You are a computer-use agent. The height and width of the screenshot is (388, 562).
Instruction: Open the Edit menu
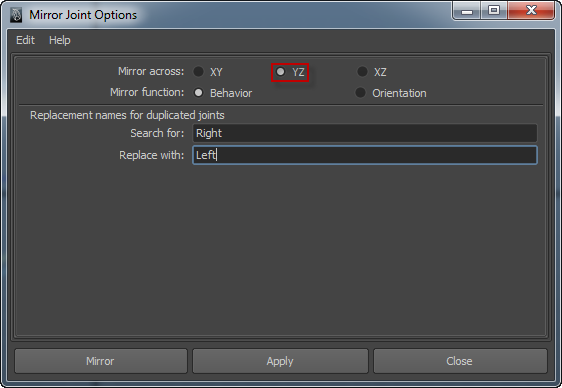[x=25, y=40]
